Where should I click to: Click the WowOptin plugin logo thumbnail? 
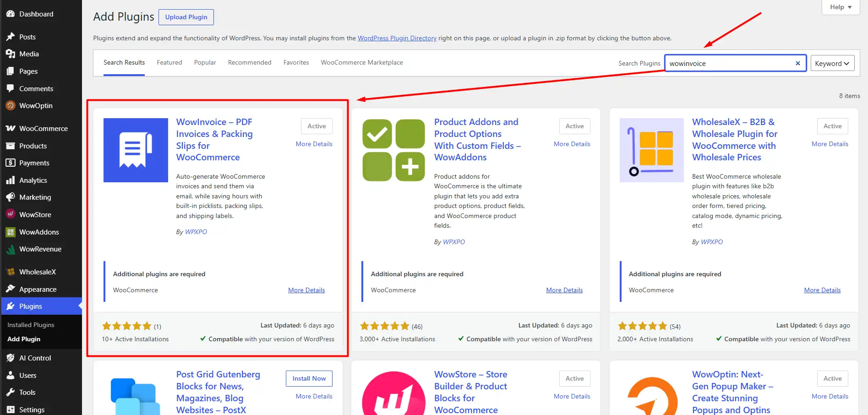pyautogui.click(x=652, y=396)
